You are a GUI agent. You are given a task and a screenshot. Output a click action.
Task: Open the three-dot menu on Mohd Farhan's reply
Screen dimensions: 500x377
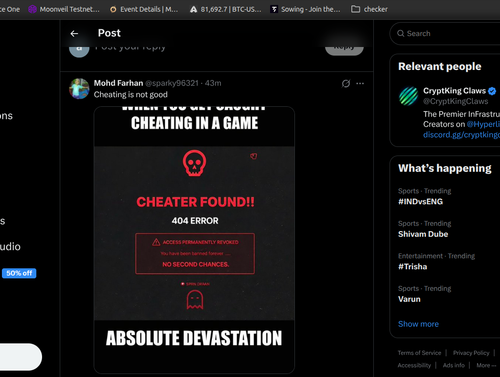tap(360, 83)
